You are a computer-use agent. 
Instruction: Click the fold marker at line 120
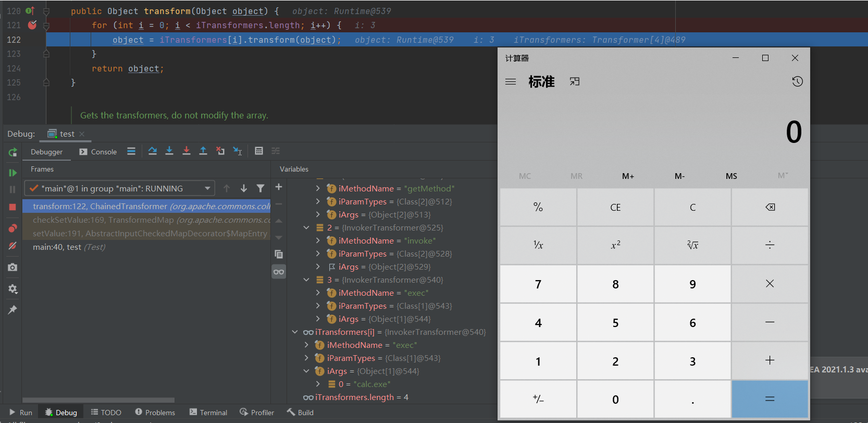pos(46,11)
